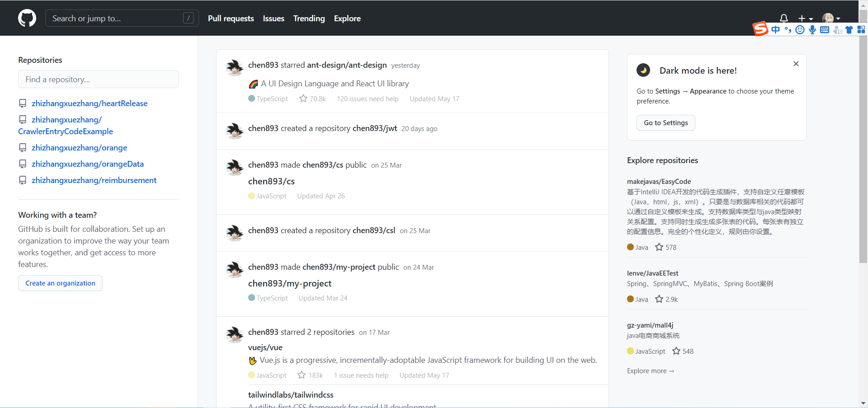Image resolution: width=868 pixels, height=408 pixels.
Task: Open Trending page
Action: pos(309,19)
